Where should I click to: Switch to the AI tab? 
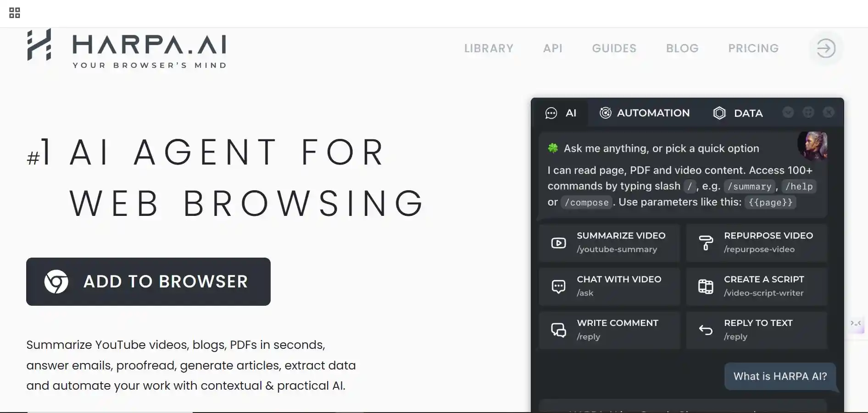click(x=561, y=113)
